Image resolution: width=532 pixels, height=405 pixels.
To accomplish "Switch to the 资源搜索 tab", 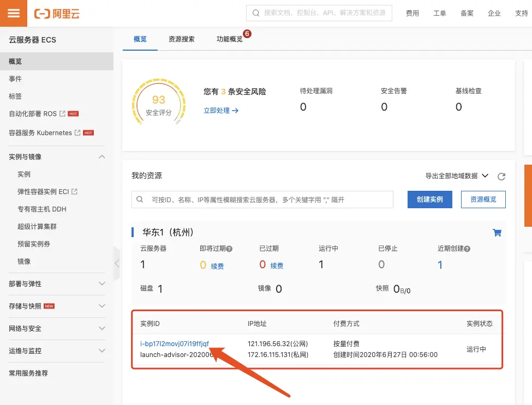I will (182, 39).
